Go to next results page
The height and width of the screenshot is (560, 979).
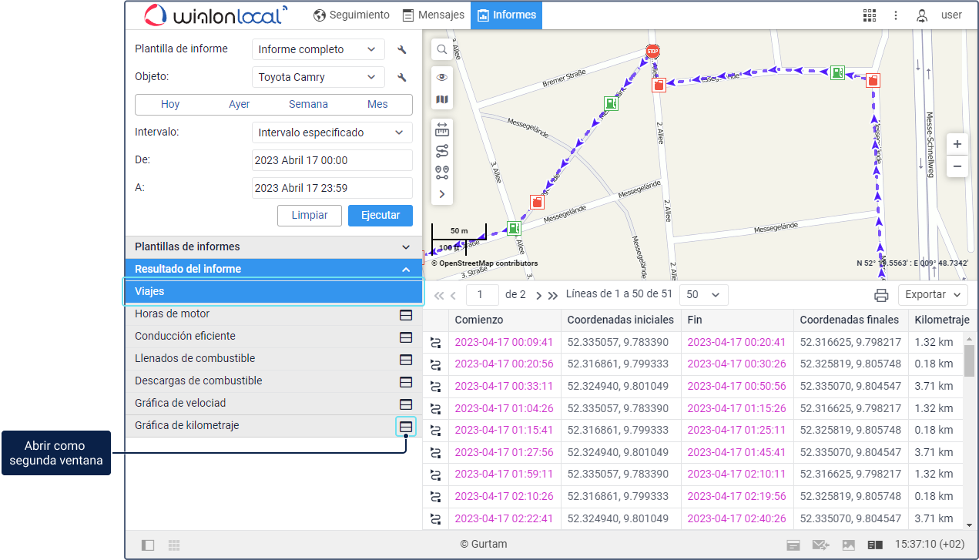pos(538,295)
